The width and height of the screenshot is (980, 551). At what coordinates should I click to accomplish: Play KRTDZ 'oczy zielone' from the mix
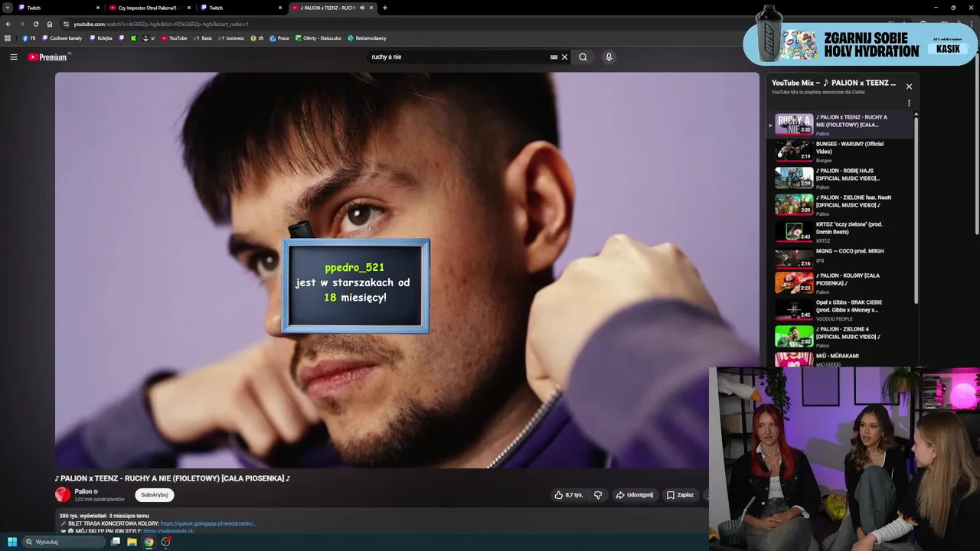841,231
